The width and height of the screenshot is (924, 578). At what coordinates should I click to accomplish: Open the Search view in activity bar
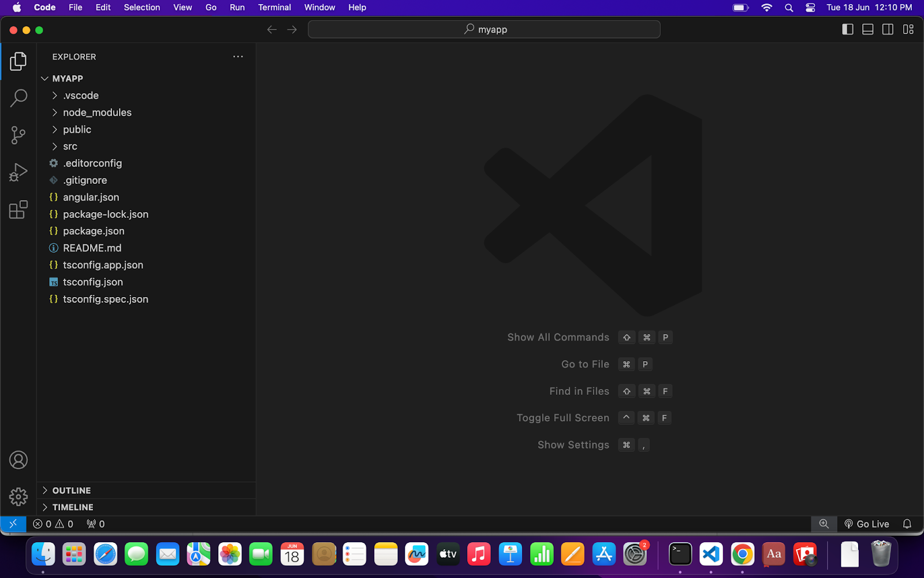[x=18, y=98]
